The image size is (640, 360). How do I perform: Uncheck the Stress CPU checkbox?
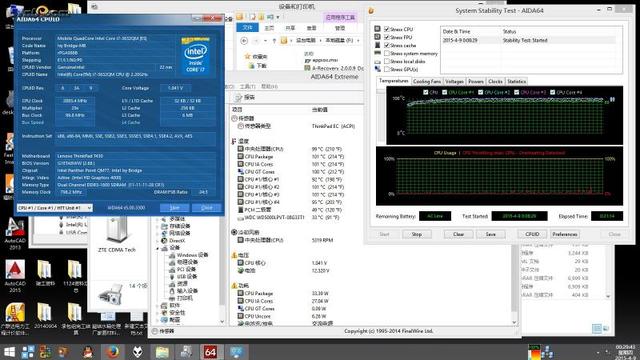click(x=387, y=29)
